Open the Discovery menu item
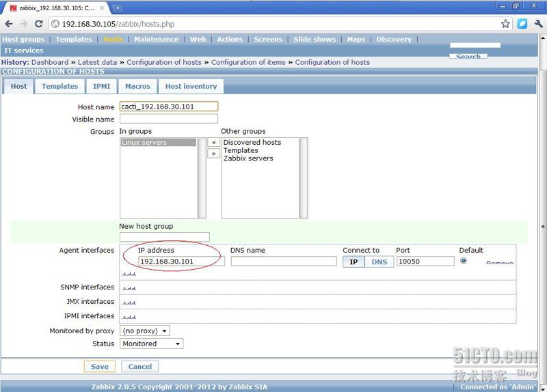The height and width of the screenshot is (392, 547). pos(394,40)
